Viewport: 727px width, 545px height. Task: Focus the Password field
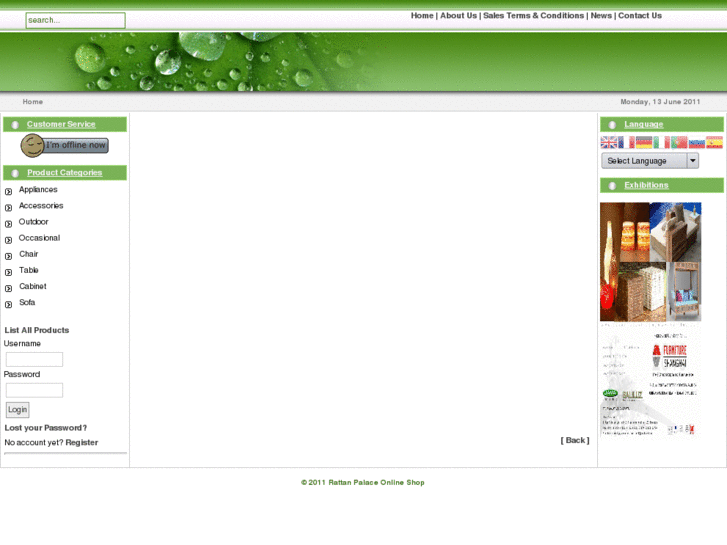[x=34, y=390]
